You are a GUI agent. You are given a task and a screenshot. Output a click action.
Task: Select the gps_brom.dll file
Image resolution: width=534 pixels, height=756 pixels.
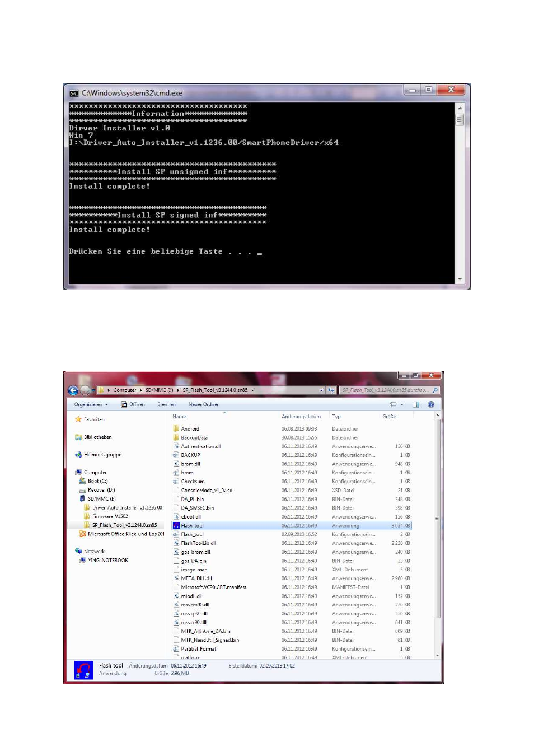coord(196,552)
